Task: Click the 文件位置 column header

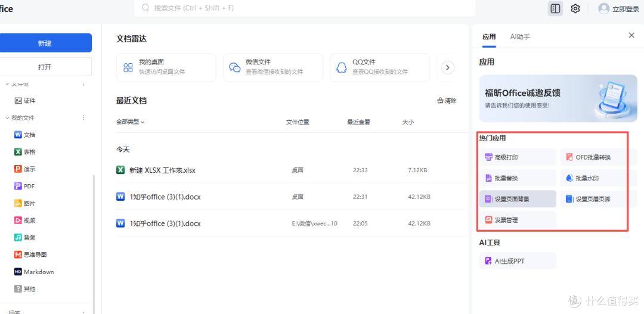Action: click(298, 122)
